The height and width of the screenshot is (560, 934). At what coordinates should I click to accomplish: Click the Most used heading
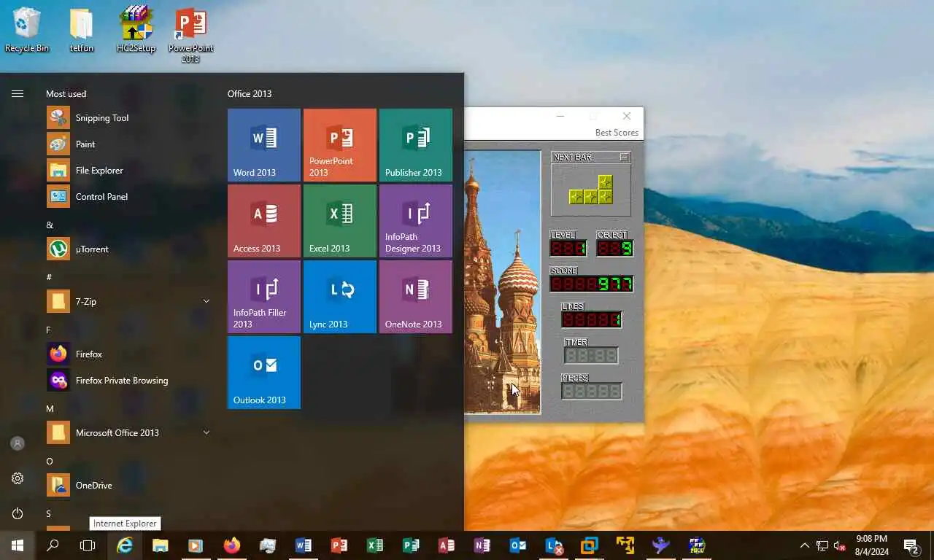(66, 93)
